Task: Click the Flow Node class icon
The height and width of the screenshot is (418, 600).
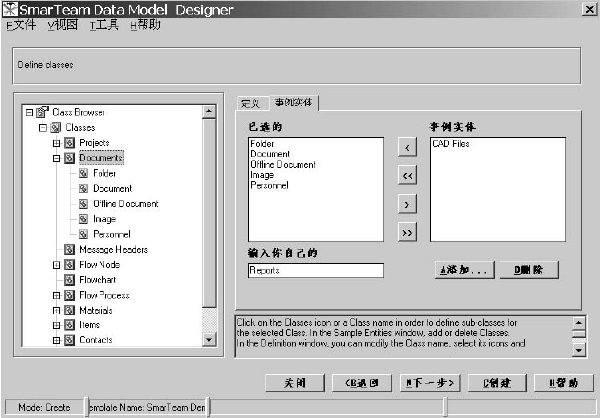Action: coord(69,265)
